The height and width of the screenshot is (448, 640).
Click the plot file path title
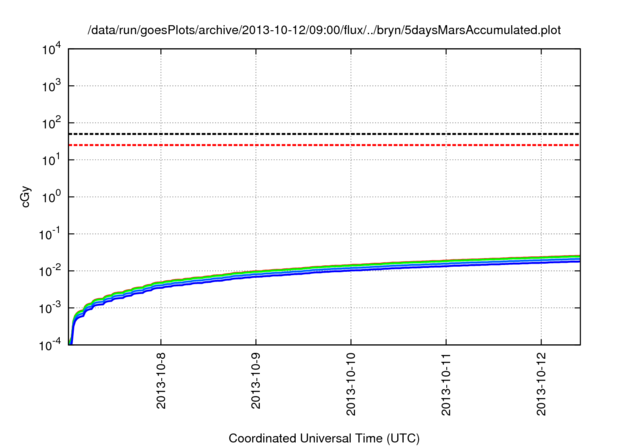[x=324, y=30]
